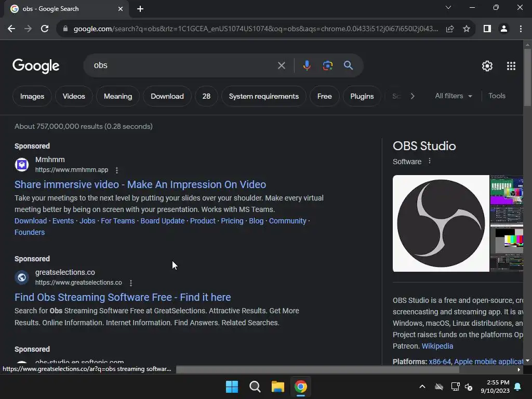The height and width of the screenshot is (399, 532).
Task: Select the System requirements chip
Action: click(x=263, y=96)
